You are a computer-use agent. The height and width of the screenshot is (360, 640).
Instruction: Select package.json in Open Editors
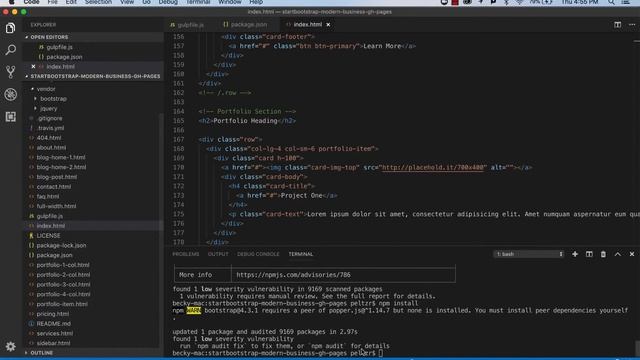(x=64, y=57)
